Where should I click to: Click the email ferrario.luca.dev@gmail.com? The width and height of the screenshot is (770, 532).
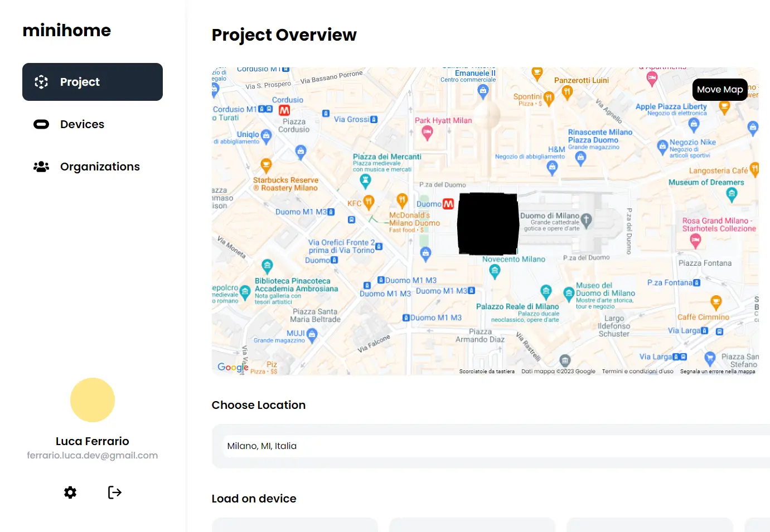click(93, 455)
